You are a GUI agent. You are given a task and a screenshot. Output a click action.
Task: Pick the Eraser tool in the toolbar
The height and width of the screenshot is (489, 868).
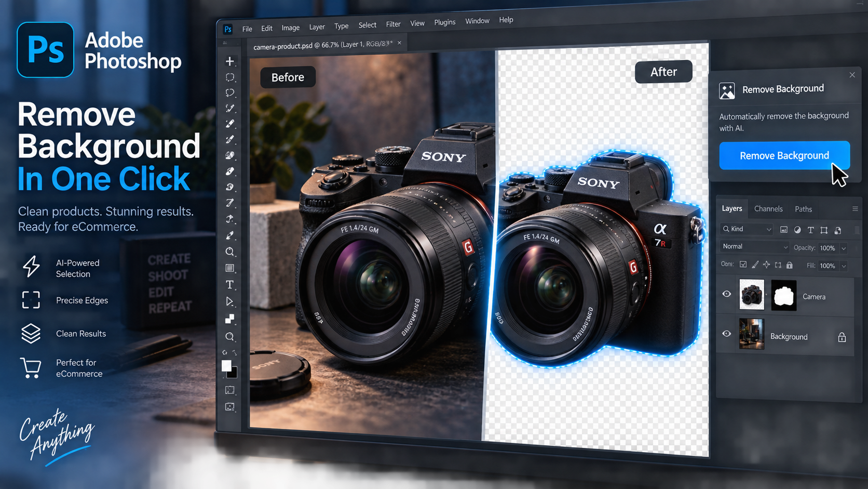coord(230,171)
